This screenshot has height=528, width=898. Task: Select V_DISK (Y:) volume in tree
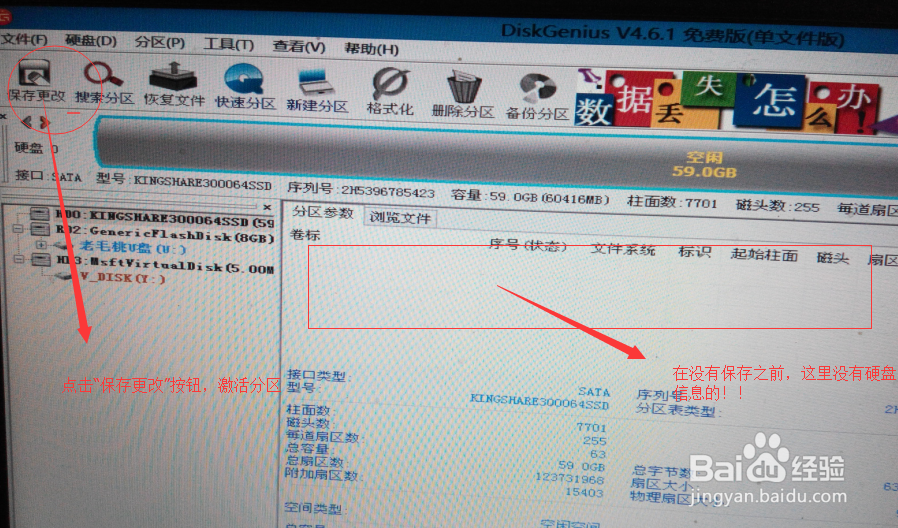tap(123, 278)
